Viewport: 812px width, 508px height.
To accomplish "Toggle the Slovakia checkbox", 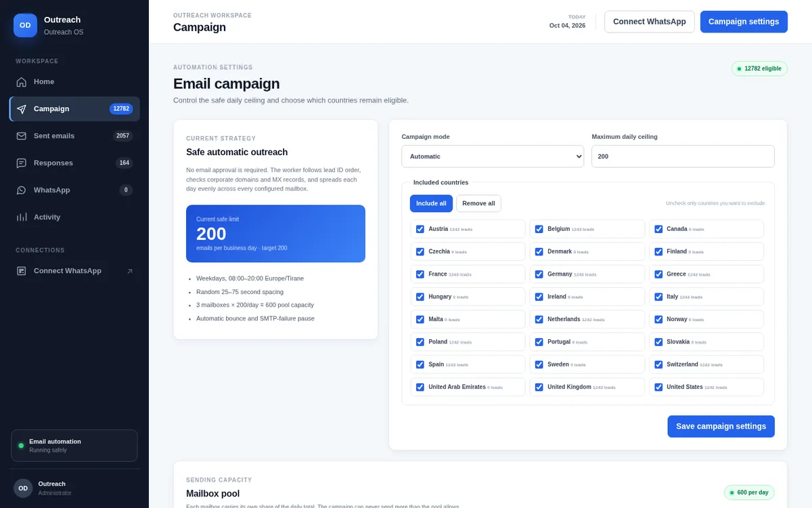I will click(x=658, y=342).
